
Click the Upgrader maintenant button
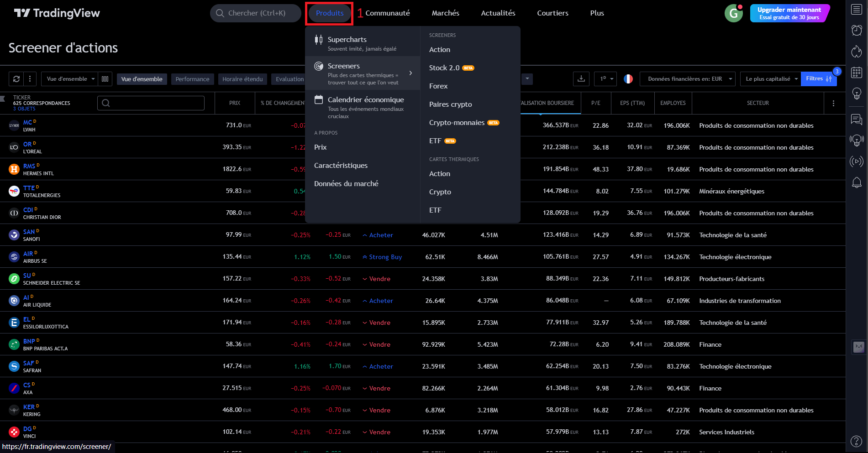pyautogui.click(x=789, y=13)
